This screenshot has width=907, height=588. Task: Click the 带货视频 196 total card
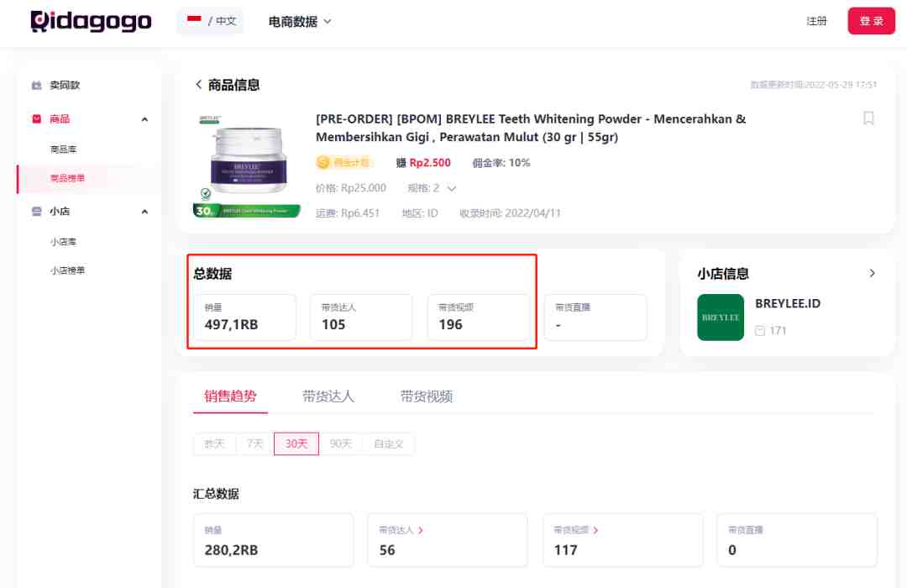pyautogui.click(x=479, y=318)
